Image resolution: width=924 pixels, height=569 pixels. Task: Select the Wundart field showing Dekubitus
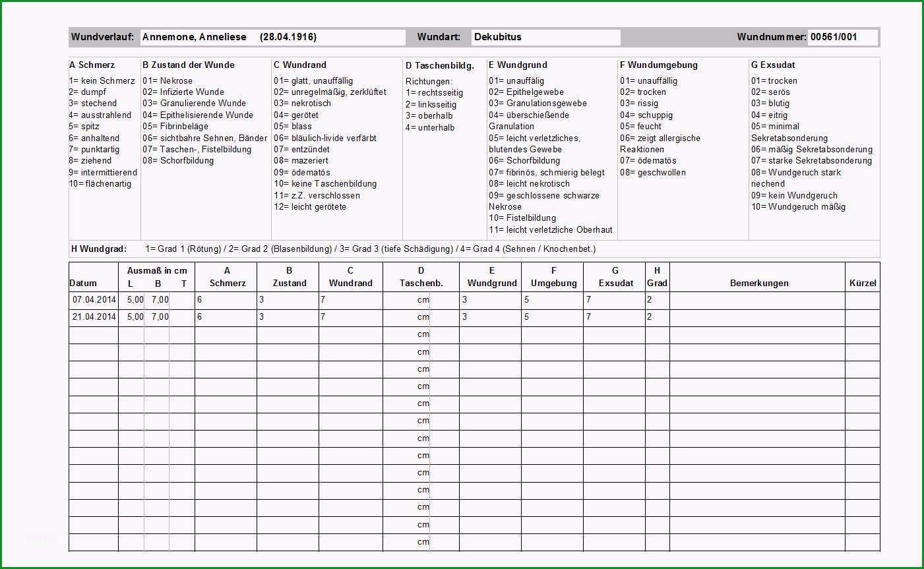click(x=546, y=38)
